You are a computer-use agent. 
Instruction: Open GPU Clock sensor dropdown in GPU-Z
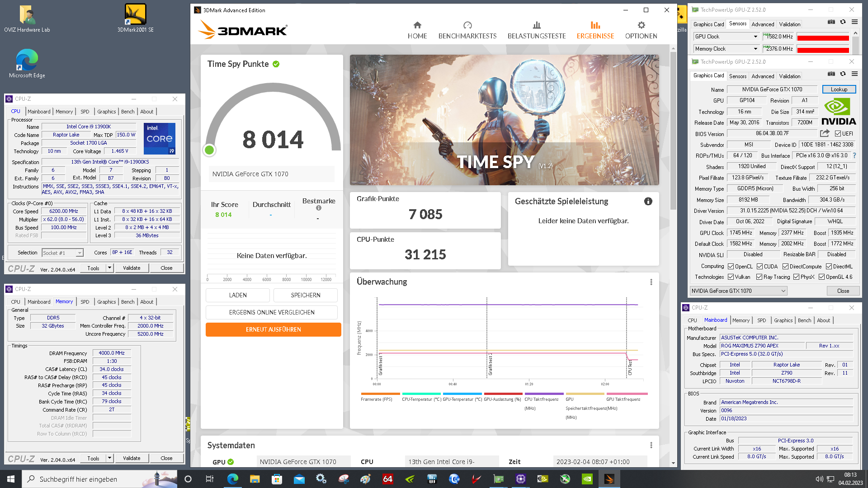pos(726,37)
